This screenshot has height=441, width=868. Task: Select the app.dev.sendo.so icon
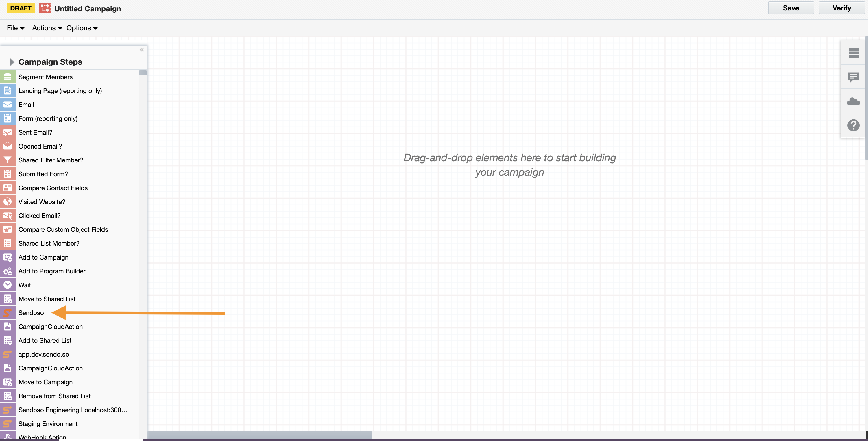pos(8,354)
